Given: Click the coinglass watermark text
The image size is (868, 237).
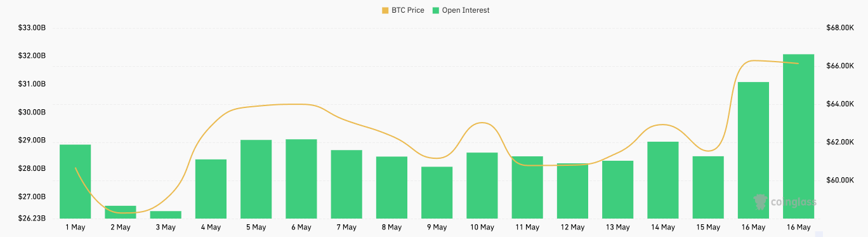Looking at the screenshot, I should 794,203.
